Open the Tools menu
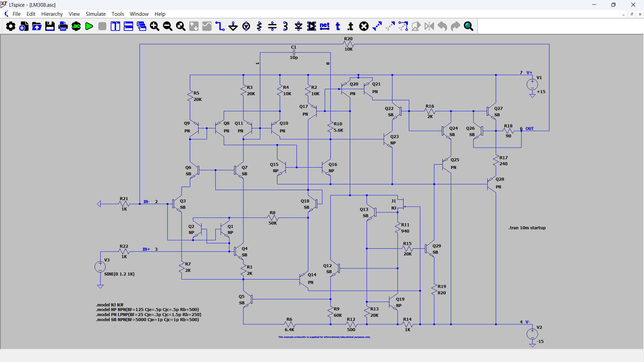Viewport: 644px width, 362px height. (x=118, y=14)
